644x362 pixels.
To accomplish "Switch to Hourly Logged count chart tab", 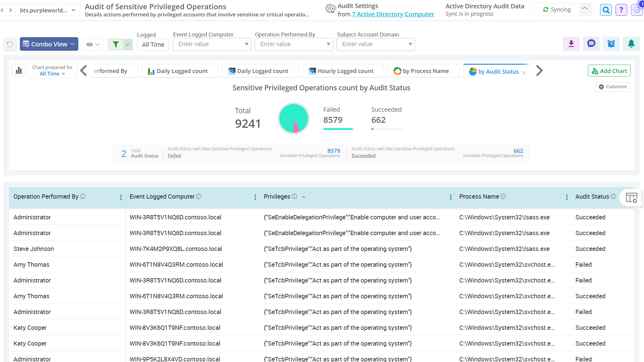I will (343, 71).
